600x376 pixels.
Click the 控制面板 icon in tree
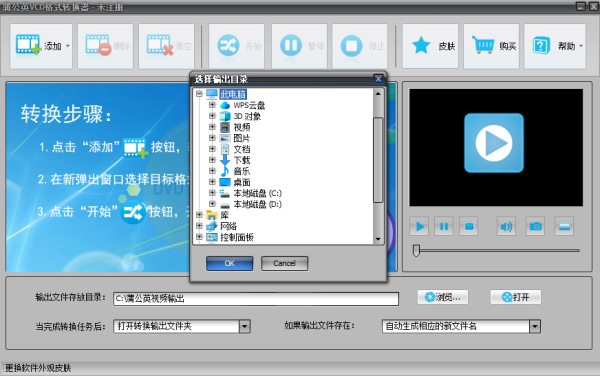coord(212,238)
